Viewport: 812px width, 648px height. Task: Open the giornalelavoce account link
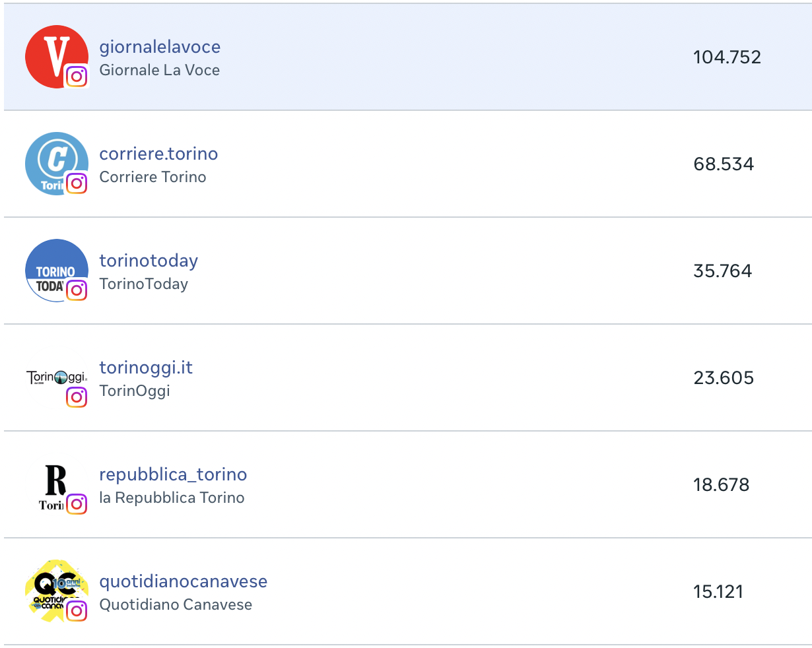[x=160, y=47]
